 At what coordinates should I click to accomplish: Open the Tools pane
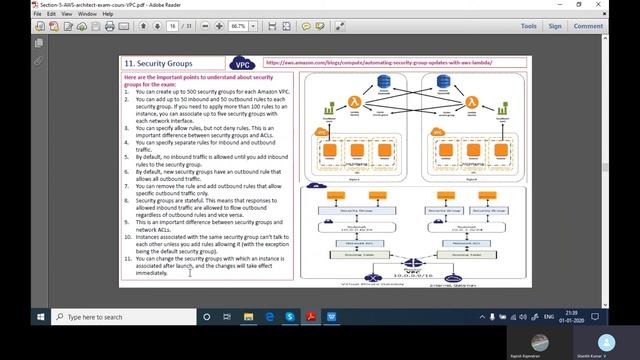(529, 26)
